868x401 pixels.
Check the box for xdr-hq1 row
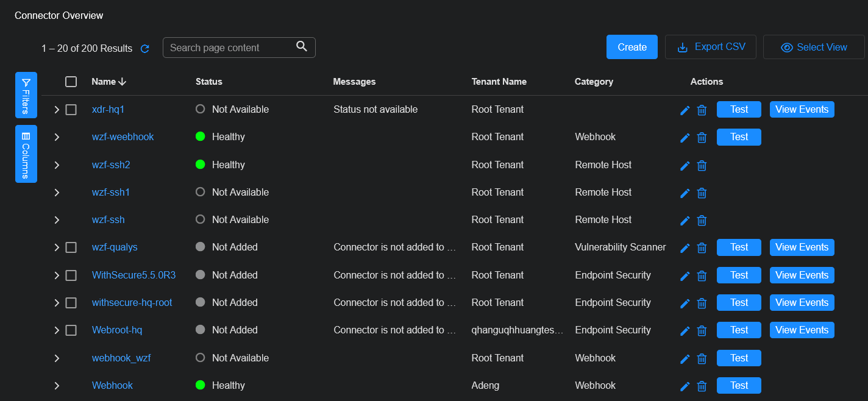(71, 110)
